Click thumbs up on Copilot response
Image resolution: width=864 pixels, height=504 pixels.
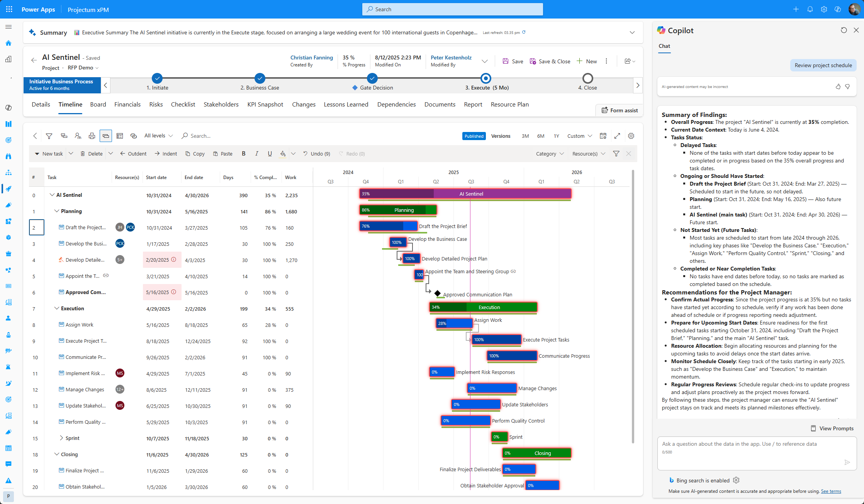[838, 87]
